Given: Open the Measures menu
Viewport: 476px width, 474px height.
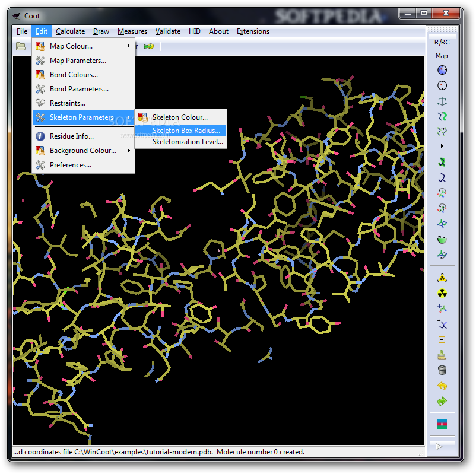Looking at the screenshot, I should [x=132, y=31].
